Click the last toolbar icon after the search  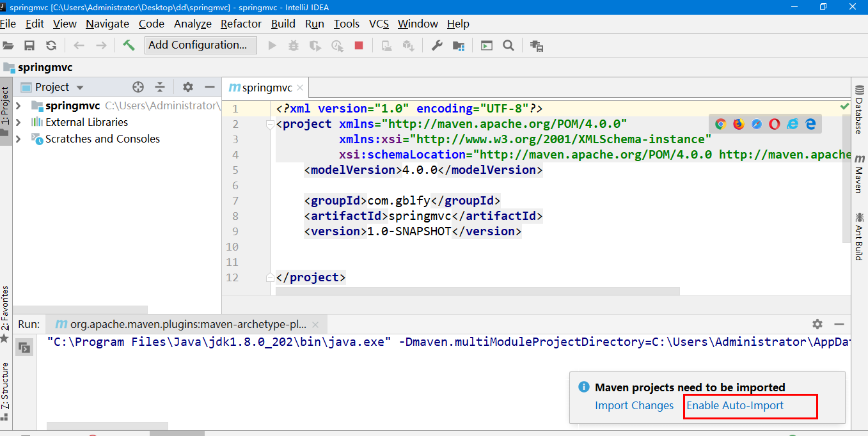(537, 46)
